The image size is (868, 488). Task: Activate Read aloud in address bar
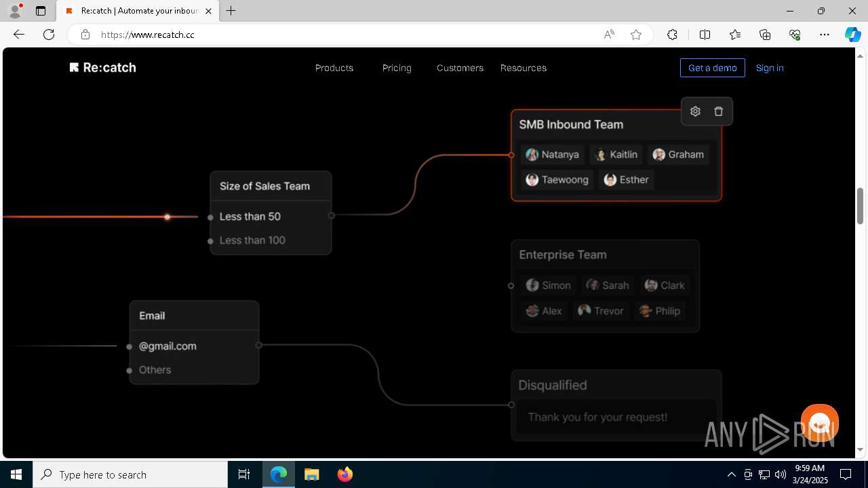tap(609, 35)
